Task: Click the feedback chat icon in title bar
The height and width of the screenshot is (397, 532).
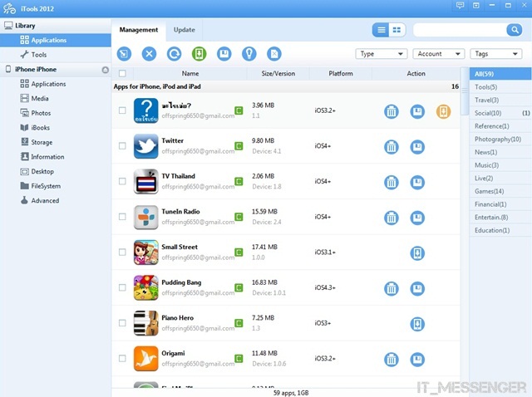Action: coord(460,6)
